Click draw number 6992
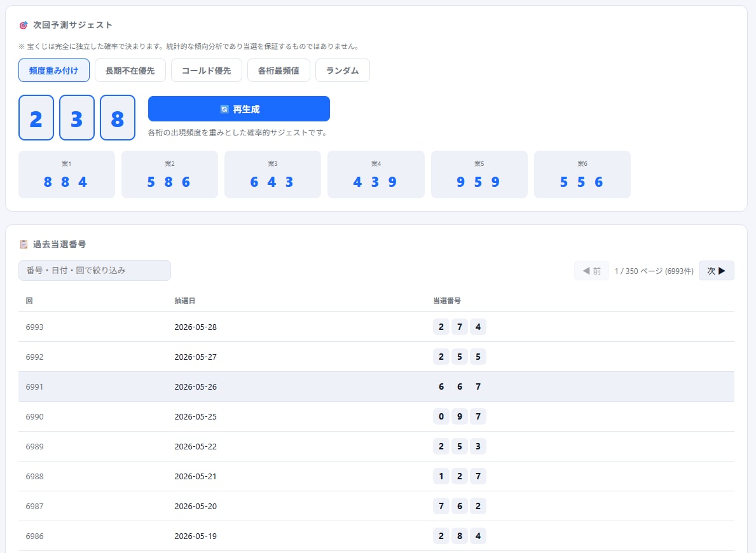 coord(35,357)
